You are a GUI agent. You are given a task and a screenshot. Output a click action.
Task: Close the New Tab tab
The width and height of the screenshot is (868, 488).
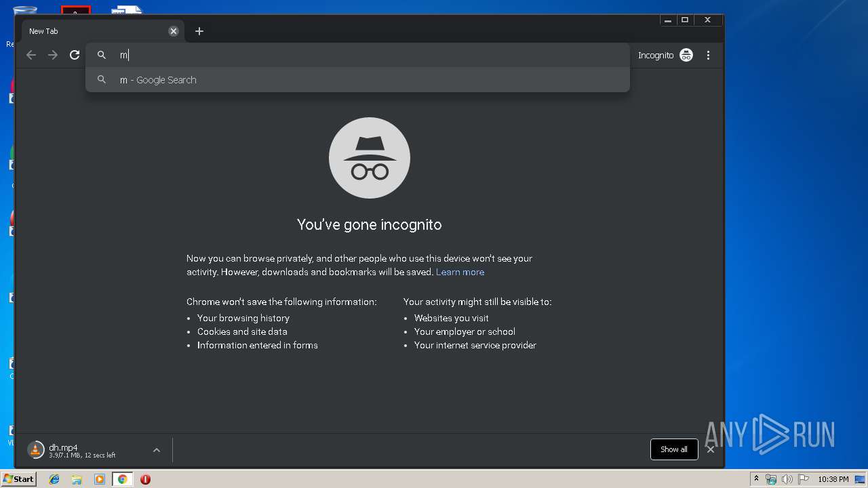[174, 31]
